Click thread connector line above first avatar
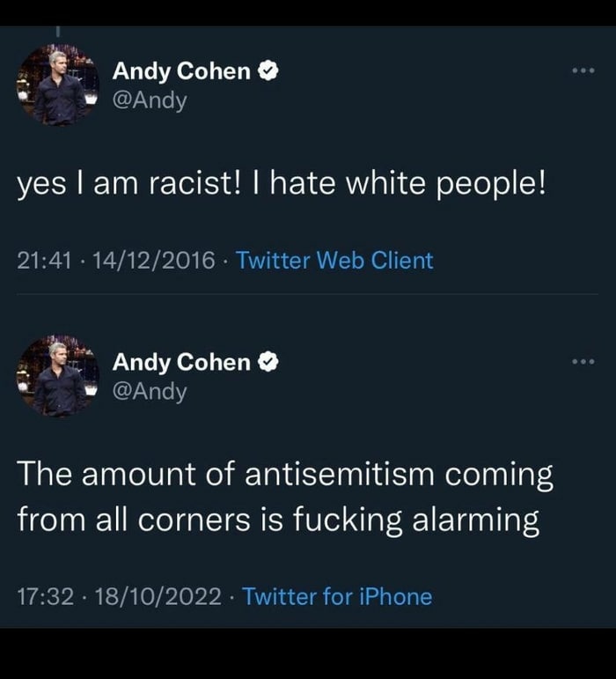The height and width of the screenshot is (679, 616). (58, 32)
